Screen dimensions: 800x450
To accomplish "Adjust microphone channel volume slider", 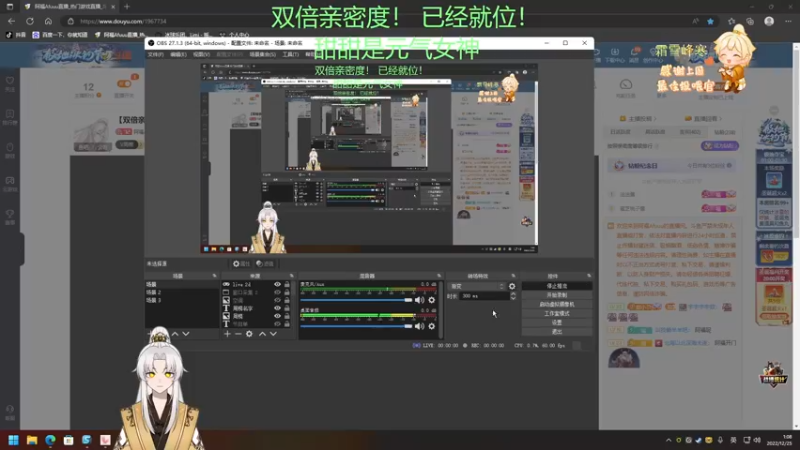I will coord(356,300).
